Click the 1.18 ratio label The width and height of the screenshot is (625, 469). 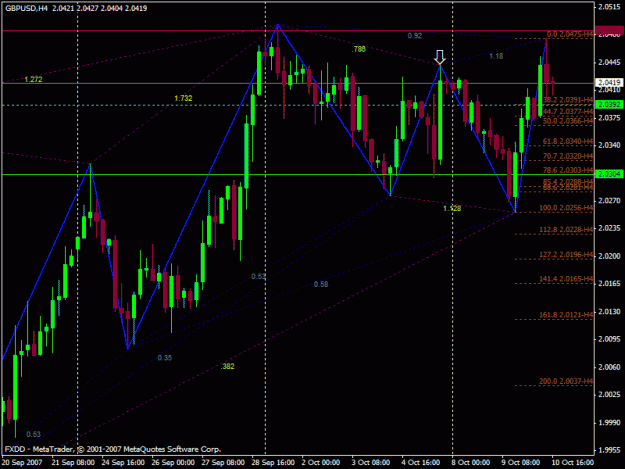[x=496, y=56]
